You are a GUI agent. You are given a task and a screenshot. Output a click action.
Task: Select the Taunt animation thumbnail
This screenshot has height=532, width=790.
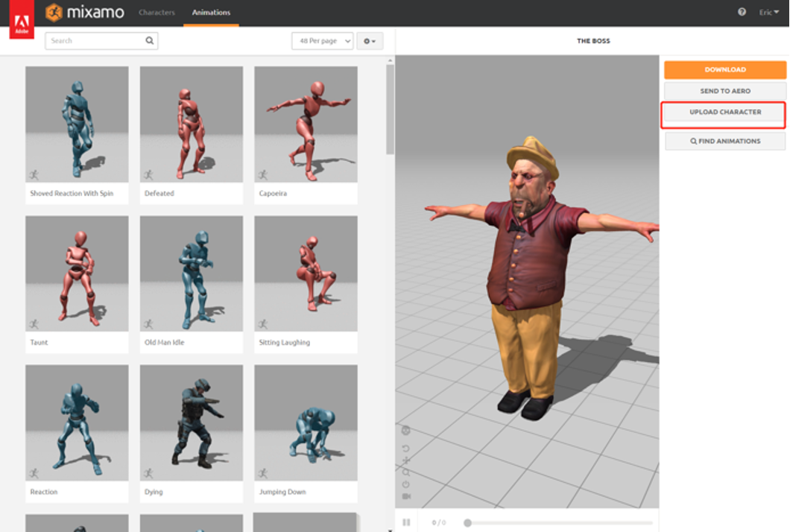pyautogui.click(x=77, y=273)
